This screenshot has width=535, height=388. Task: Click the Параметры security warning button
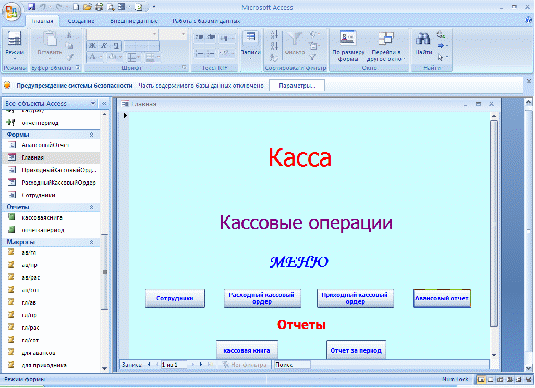(297, 85)
